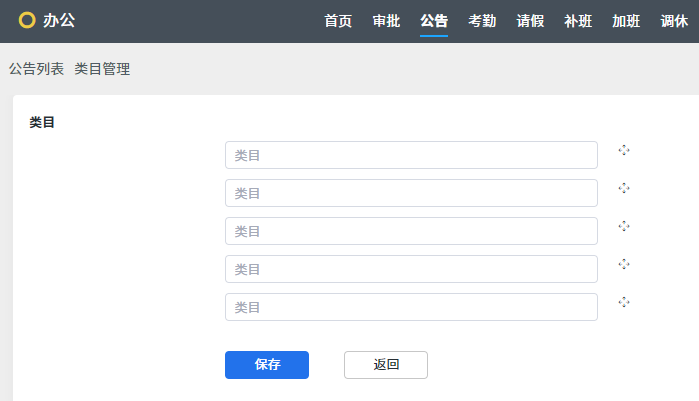Click into the third 类目 text field
Image resolution: width=699 pixels, height=401 pixels.
(x=411, y=231)
